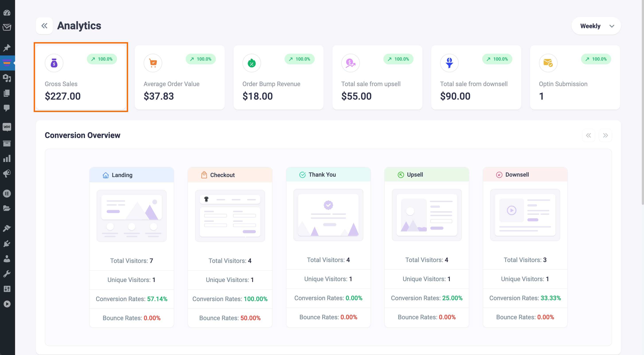Viewport: 644px width, 355px height.
Task: Click the Gross Sales $227.00 value
Action: pyautogui.click(x=63, y=96)
